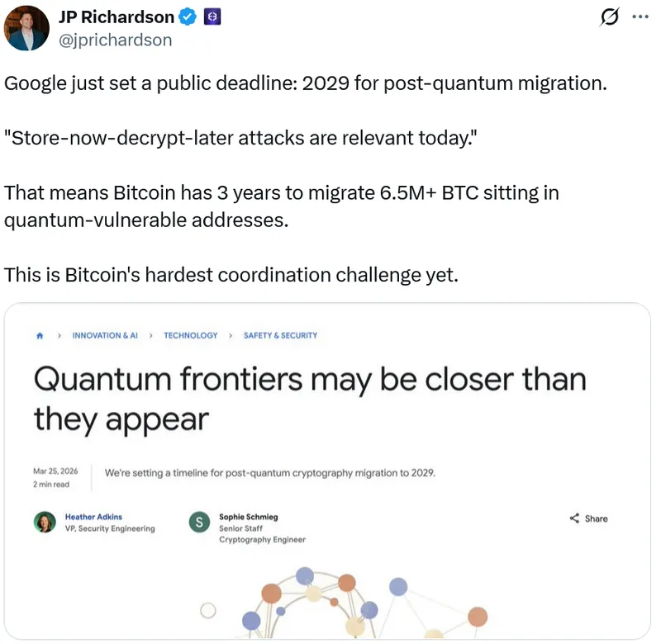Click the purple affiliation badge beside the checkmark
Image resolution: width=661 pixels, height=644 pixels.
pyautogui.click(x=212, y=17)
